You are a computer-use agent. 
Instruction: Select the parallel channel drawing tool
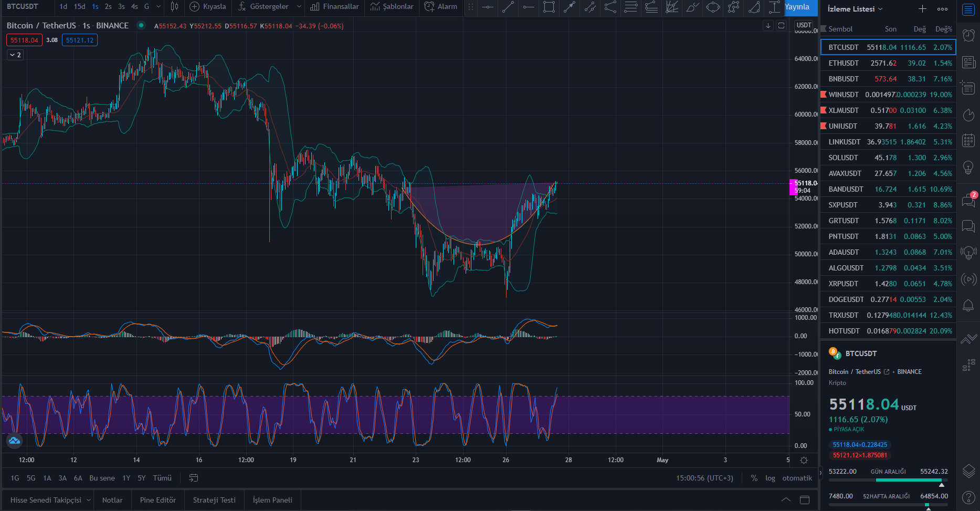pos(590,7)
